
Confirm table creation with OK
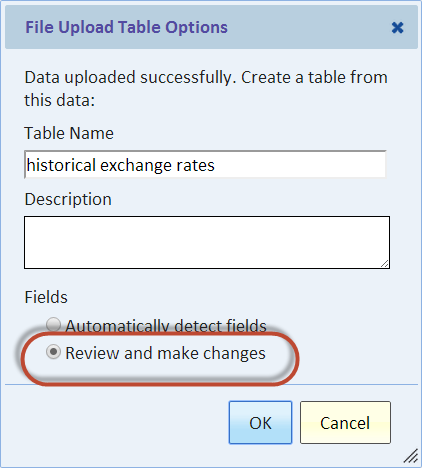point(260,422)
